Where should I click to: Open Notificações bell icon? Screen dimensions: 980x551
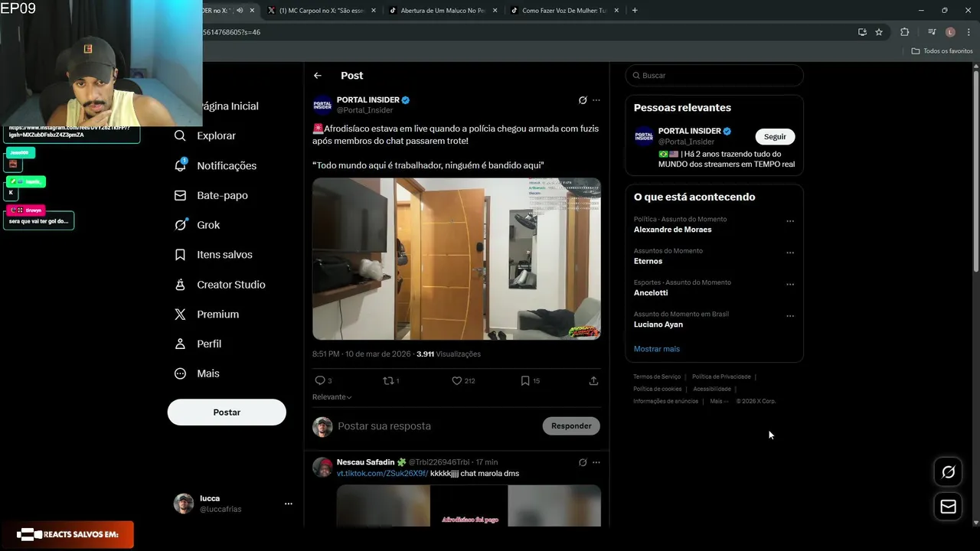[x=180, y=165]
